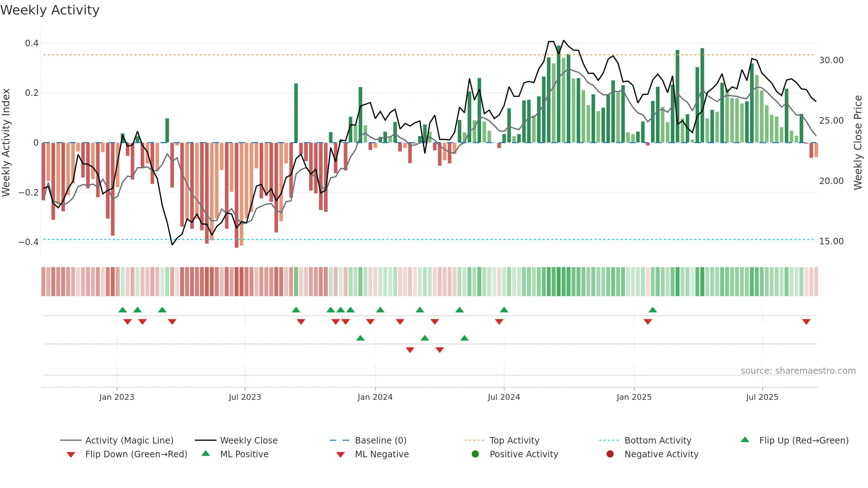Click the last green ML Positive marker before Jul 2024

464,338
